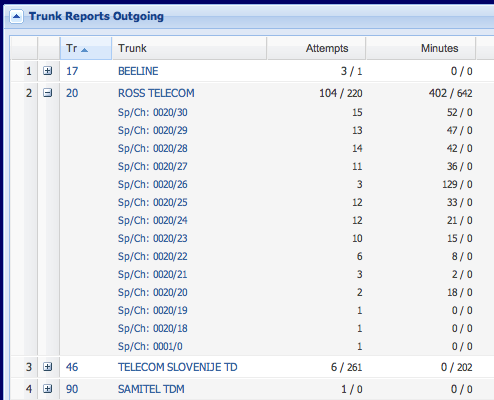Click the Sp/Ch: 0020/22 sub-row
The height and width of the screenshot is (400, 494).
coord(152,256)
